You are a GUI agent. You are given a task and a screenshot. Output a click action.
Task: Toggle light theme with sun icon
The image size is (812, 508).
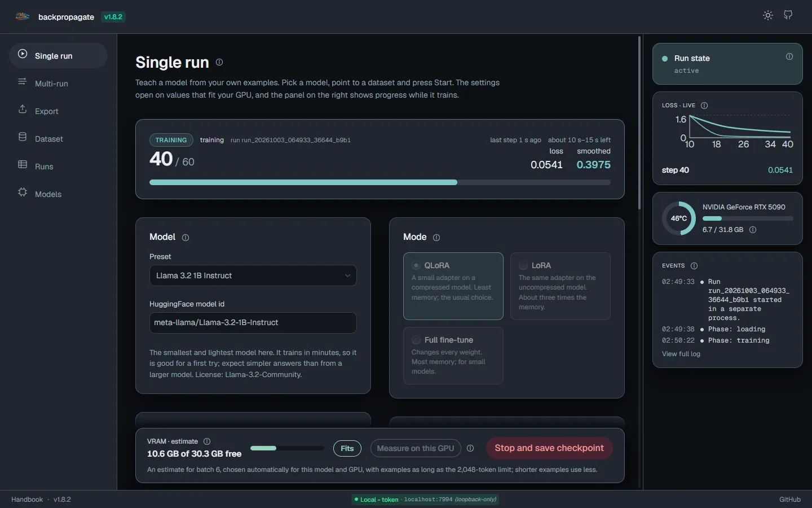tap(768, 15)
